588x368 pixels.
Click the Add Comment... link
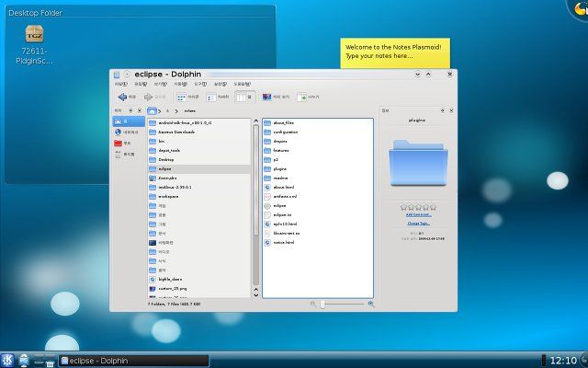click(x=419, y=215)
